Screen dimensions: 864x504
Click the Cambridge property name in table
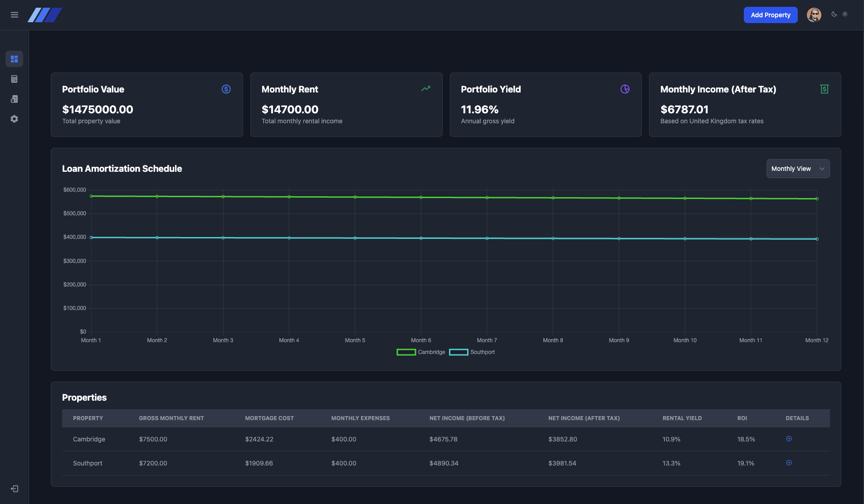click(89, 439)
